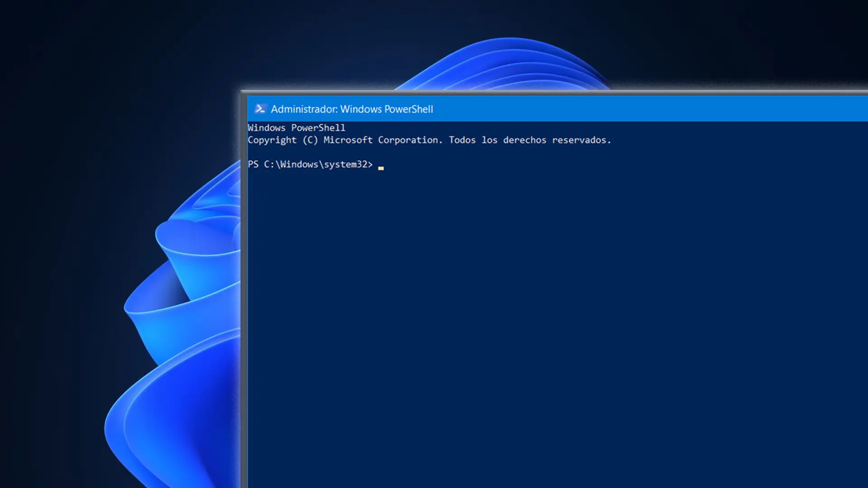Viewport: 868px width, 488px height.
Task: Click the 'PS' prompt prefix
Action: [253, 164]
